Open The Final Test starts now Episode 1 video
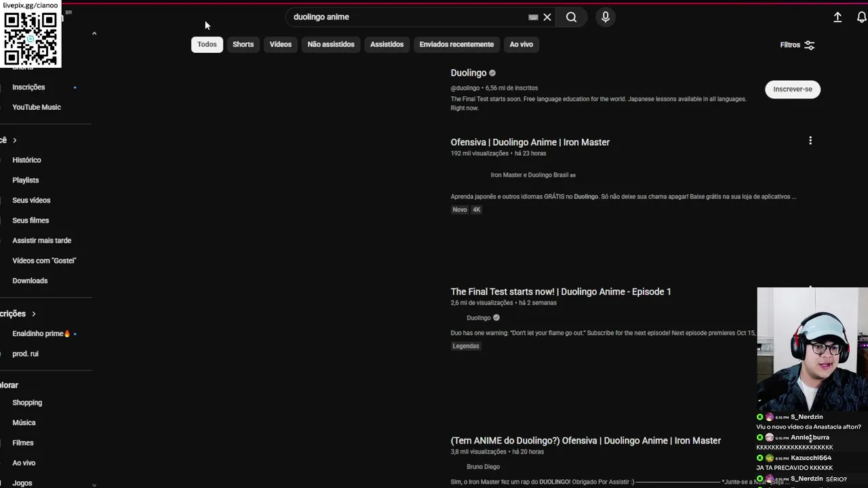 click(x=561, y=291)
